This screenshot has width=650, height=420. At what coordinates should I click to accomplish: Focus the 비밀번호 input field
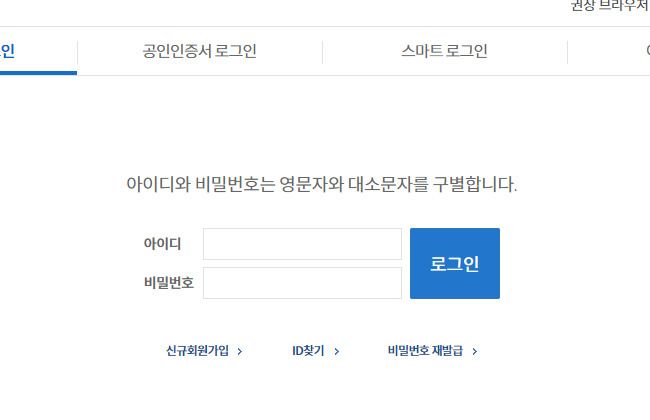point(302,283)
